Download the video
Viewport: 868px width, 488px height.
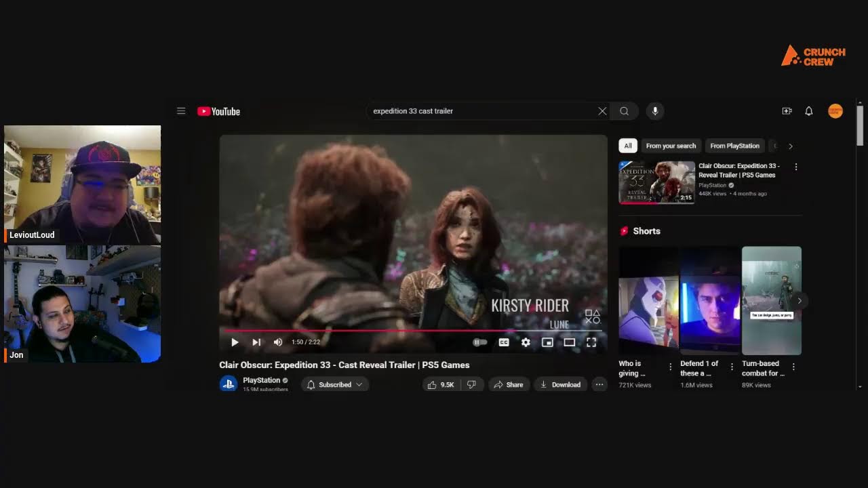(x=560, y=384)
